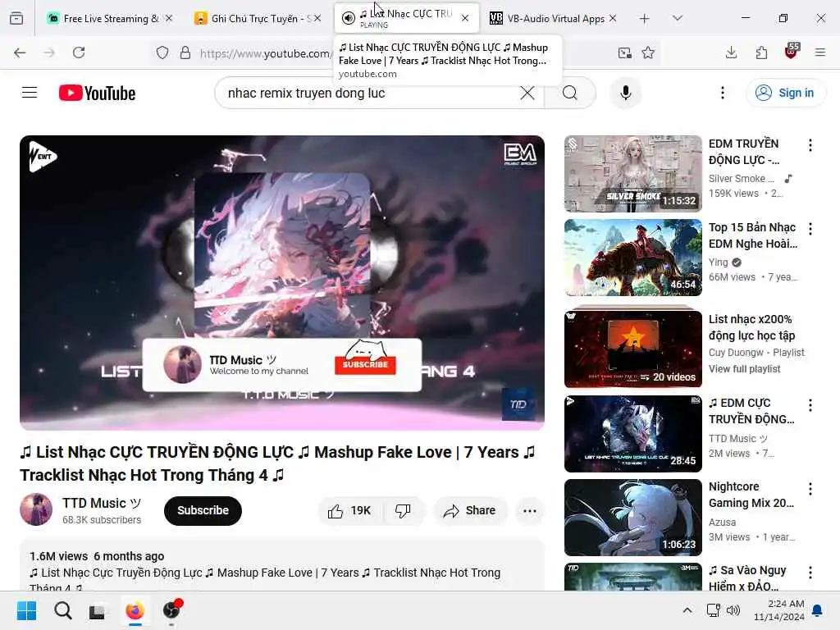
Task: Switch to Ghi Chú Trực Tuyến tab
Action: [257, 19]
